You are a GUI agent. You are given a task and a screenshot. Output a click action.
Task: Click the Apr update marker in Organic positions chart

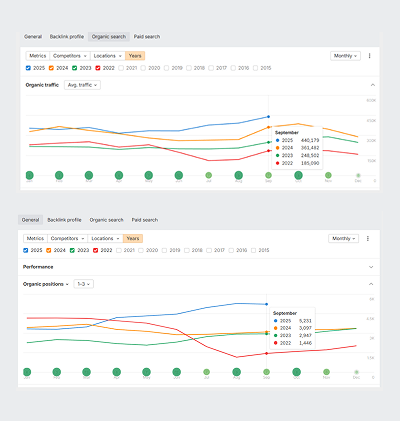pyautogui.click(x=116, y=372)
